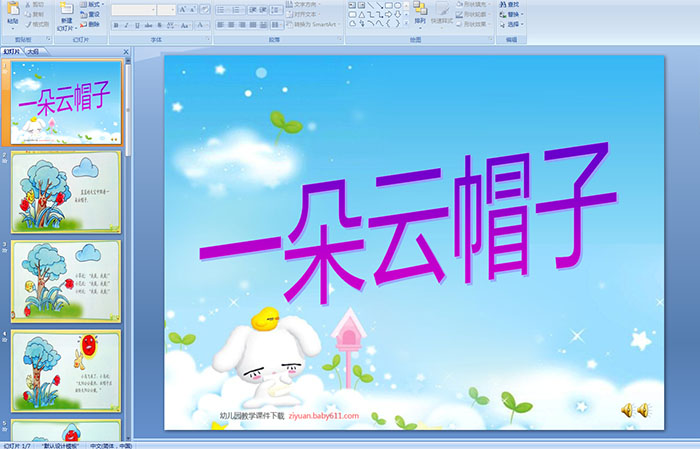Open the Shape Fill (形状填充) color menu

[x=474, y=4]
